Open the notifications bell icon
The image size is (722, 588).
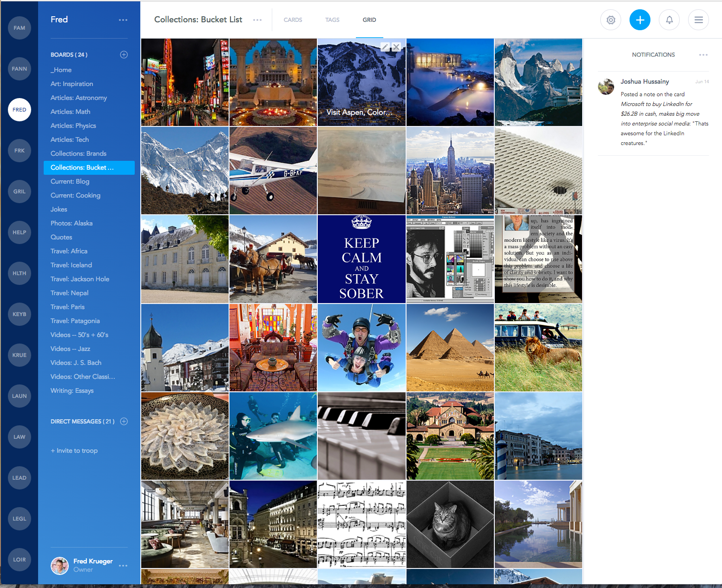point(669,20)
